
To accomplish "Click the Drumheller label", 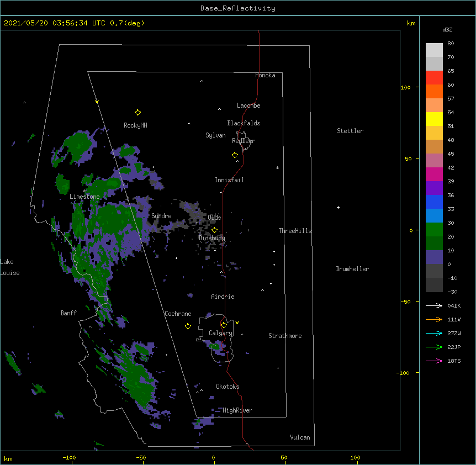I will 352,269.
